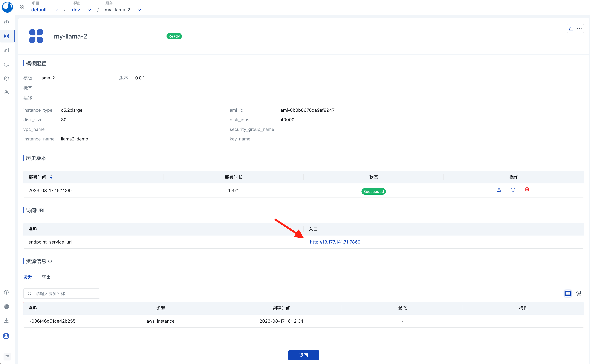590x364 pixels.
Task: Switch to table list view icon
Action: pos(568,294)
